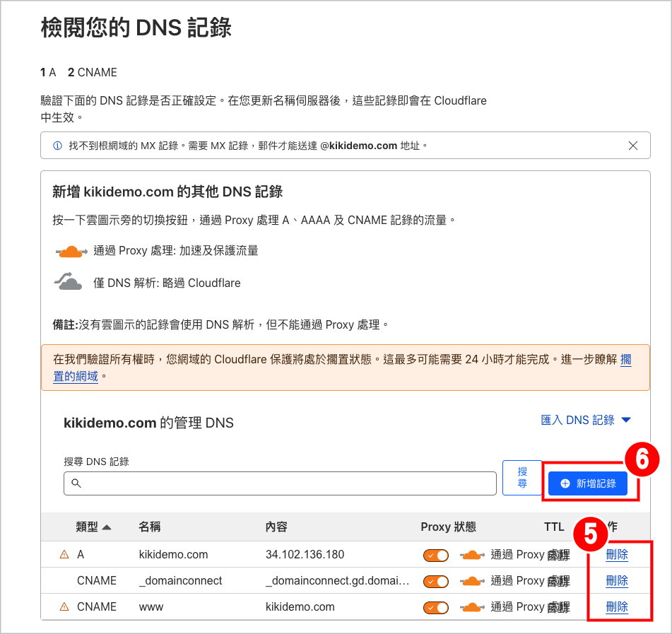Click the orange proxied cloud legend icon
The width and height of the screenshot is (672, 634).
click(x=71, y=251)
